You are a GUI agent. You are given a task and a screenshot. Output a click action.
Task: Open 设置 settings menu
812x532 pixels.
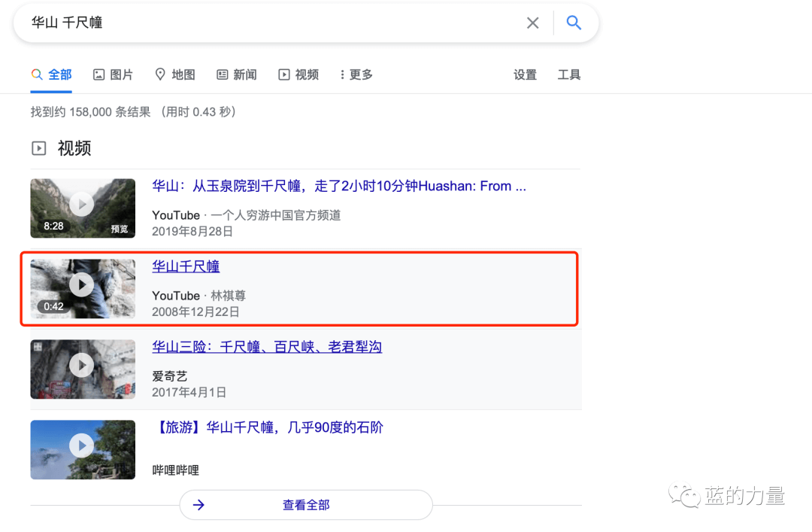coord(525,74)
